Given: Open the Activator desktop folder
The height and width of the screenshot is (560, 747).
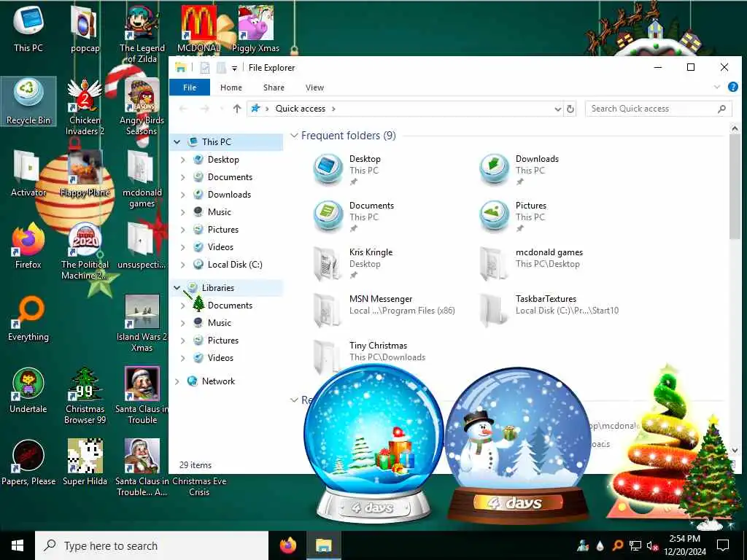Looking at the screenshot, I should pyautogui.click(x=28, y=174).
